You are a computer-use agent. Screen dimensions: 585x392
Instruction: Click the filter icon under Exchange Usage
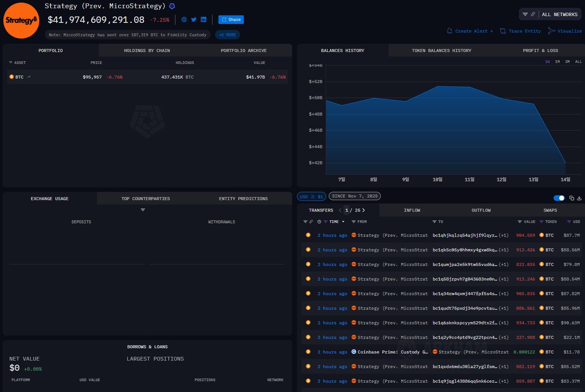[x=143, y=210]
